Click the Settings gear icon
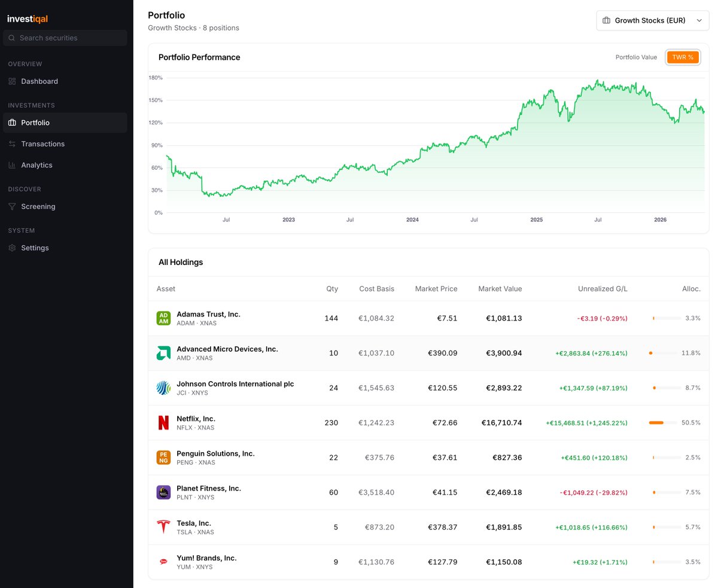Viewport: 718px width, 588px height. (12, 248)
